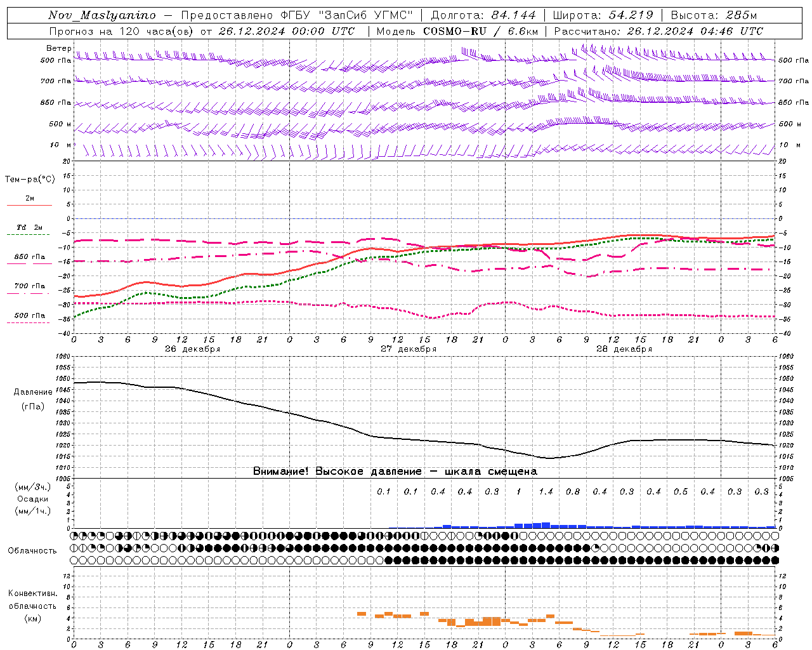Viewport: 812px width, 650px height.
Task: Click the 'Давление' pressure panel label
Action: click(33, 392)
